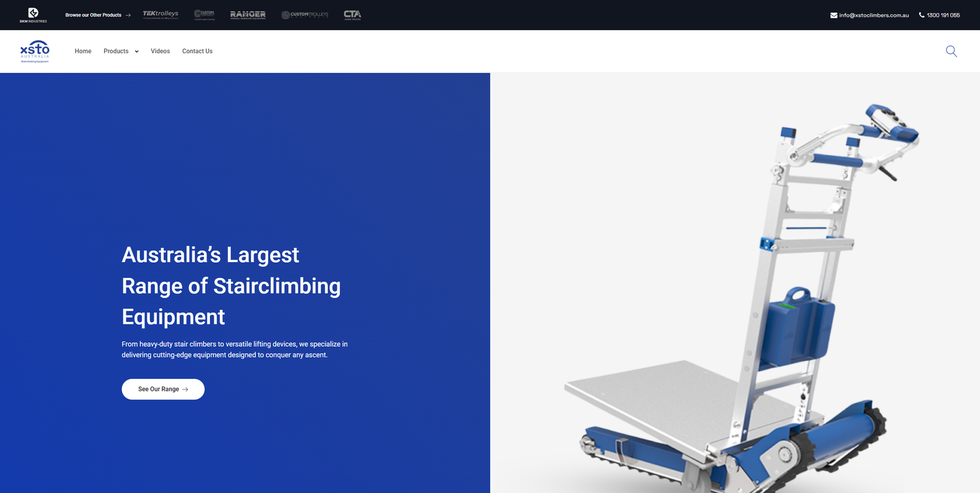Click the phone handset icon
980x493 pixels.
point(921,15)
